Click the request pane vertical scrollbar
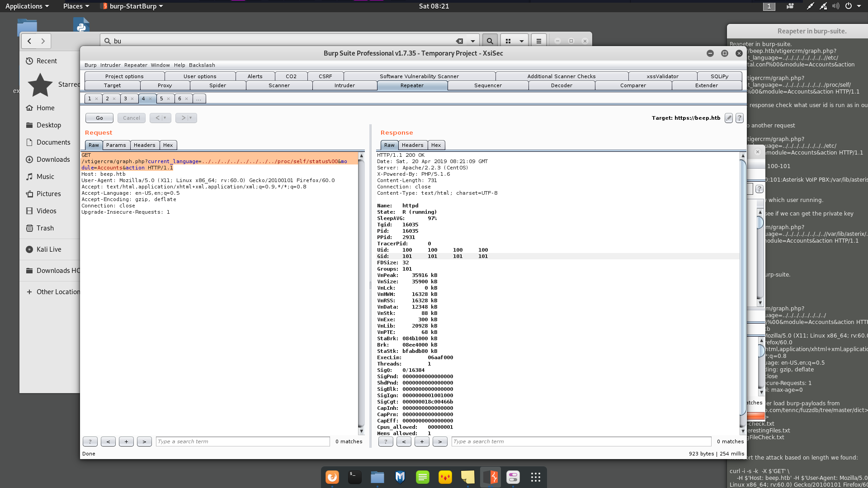 (361, 293)
